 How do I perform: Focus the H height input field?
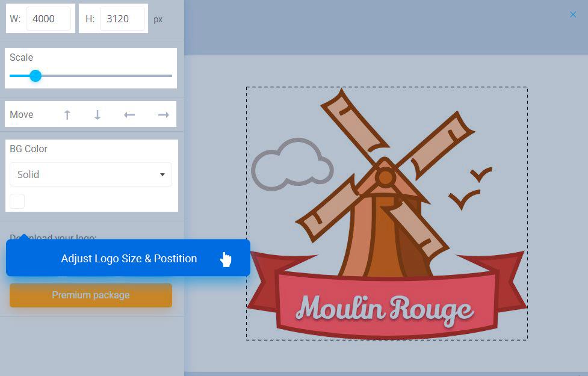pos(122,19)
